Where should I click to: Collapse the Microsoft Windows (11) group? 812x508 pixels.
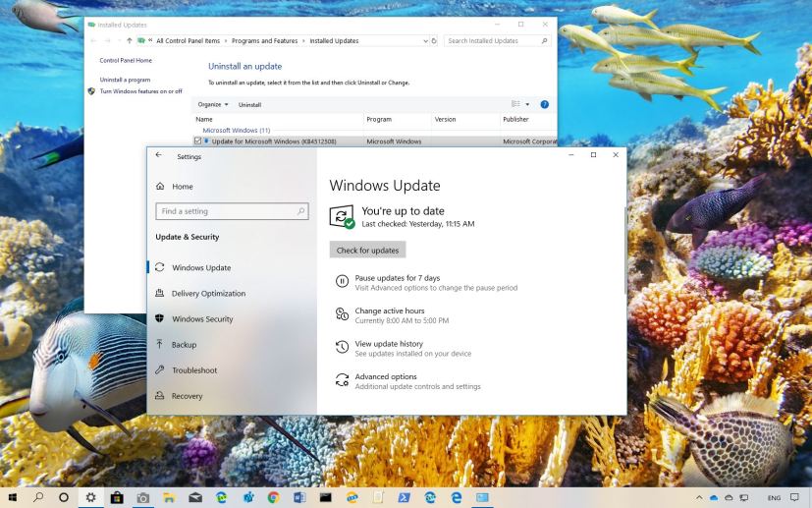[x=237, y=130]
